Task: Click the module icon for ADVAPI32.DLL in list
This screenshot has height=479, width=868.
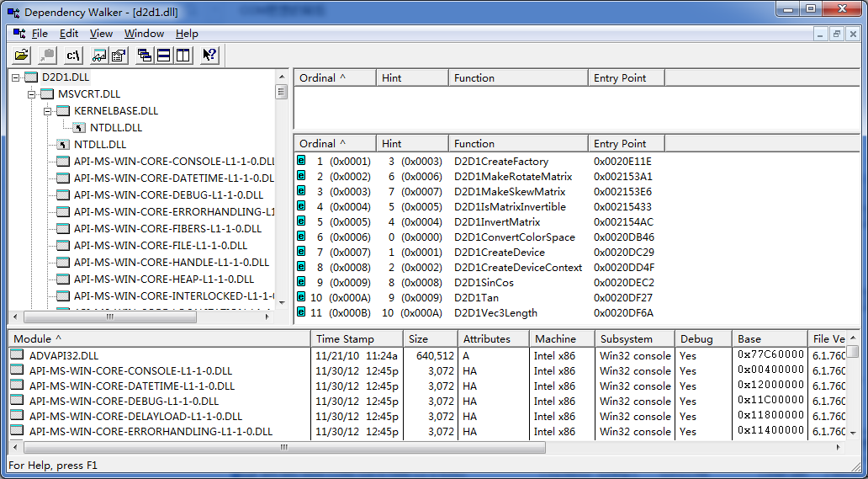Action: (18, 355)
